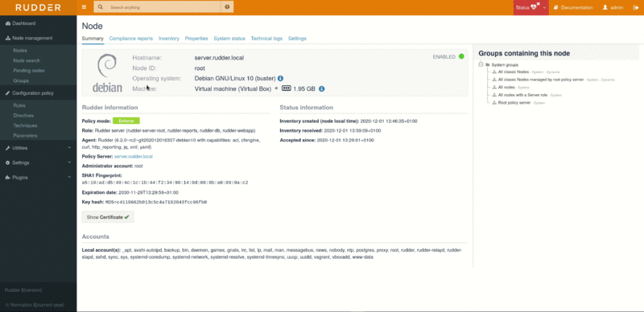Click hostname value server.rudder.local
The image size is (644, 312).
point(219,58)
